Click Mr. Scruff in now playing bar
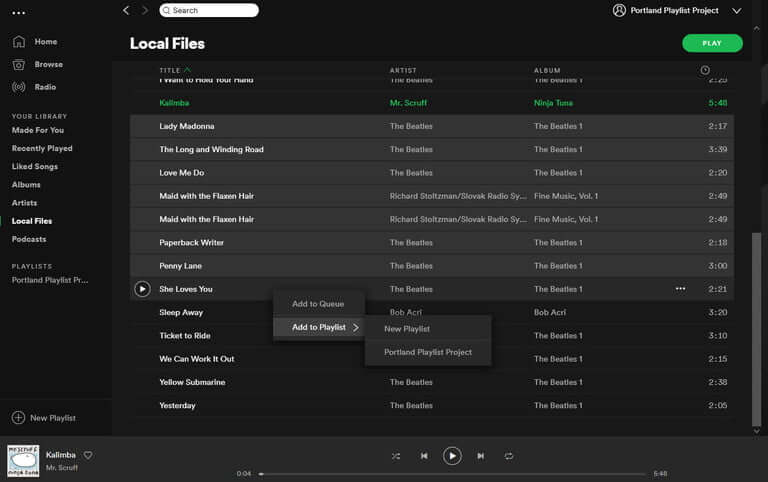Image resolution: width=768 pixels, height=482 pixels. [62, 468]
